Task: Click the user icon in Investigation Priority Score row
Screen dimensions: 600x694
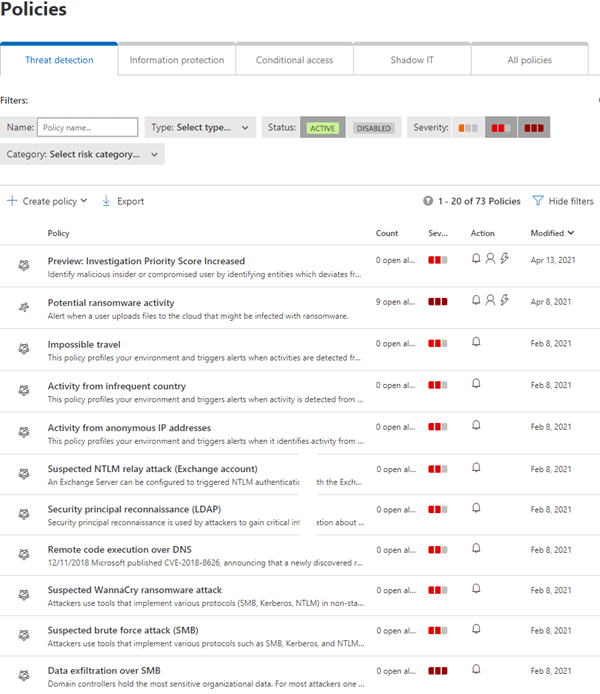Action: pyautogui.click(x=490, y=258)
